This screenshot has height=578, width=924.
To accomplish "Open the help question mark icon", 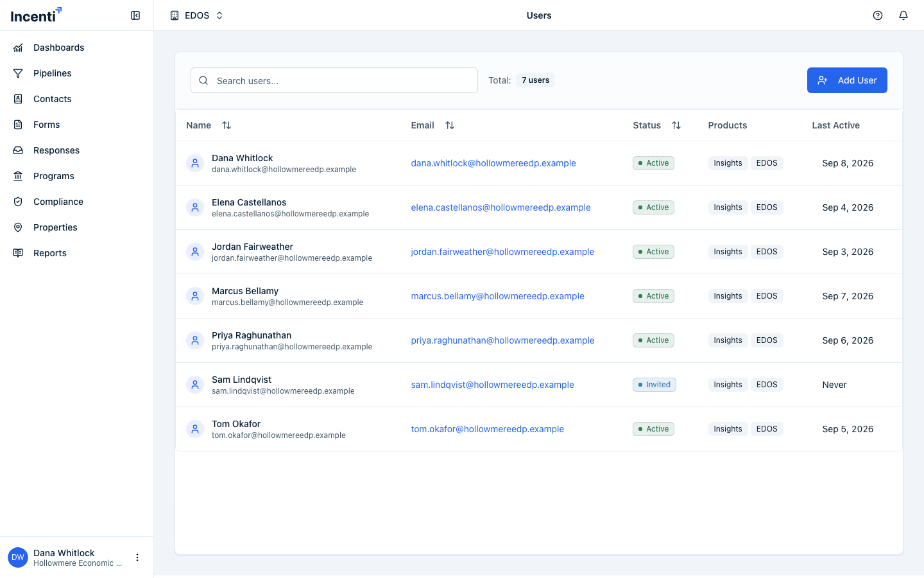I will pyautogui.click(x=878, y=15).
